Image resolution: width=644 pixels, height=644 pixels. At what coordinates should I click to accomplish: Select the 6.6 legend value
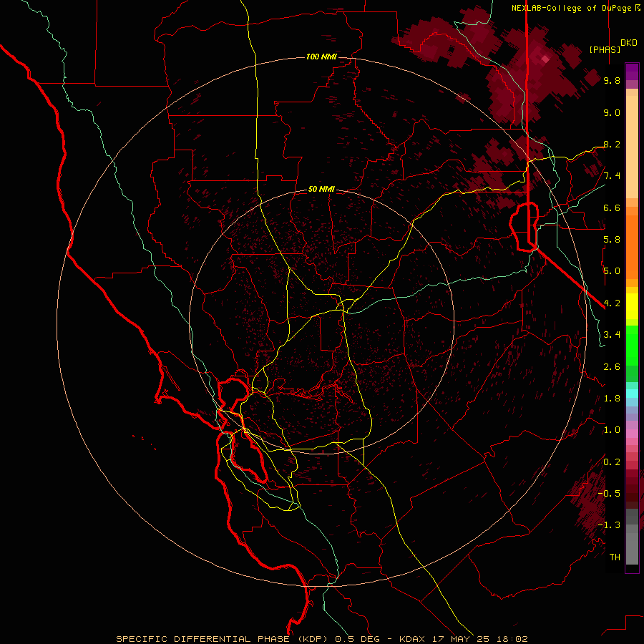tap(612, 208)
